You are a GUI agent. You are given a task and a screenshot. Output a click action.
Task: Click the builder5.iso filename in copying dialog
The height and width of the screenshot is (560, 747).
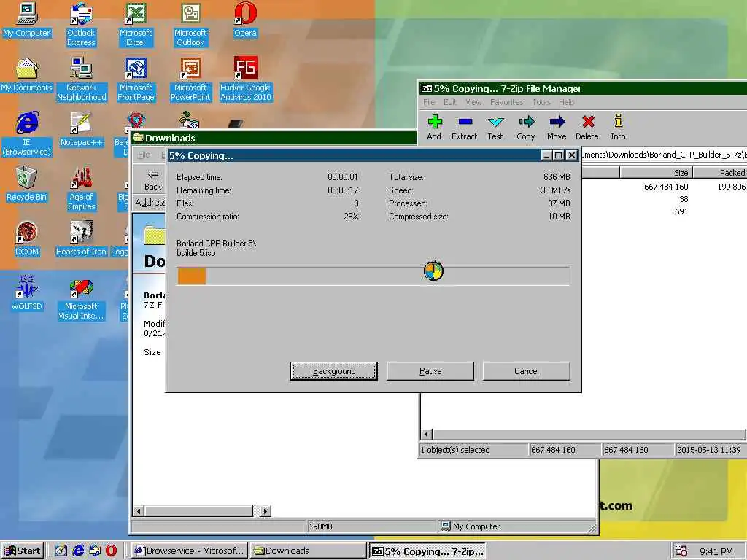(196, 253)
